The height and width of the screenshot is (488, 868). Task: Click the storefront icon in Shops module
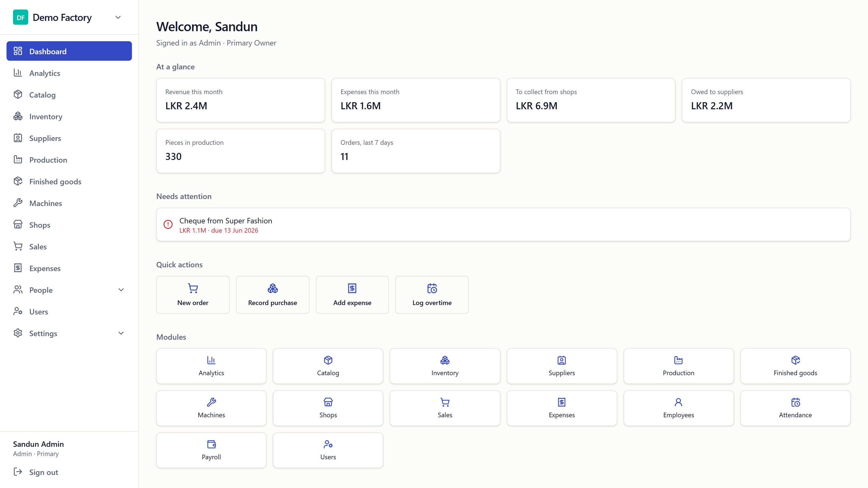(x=328, y=402)
